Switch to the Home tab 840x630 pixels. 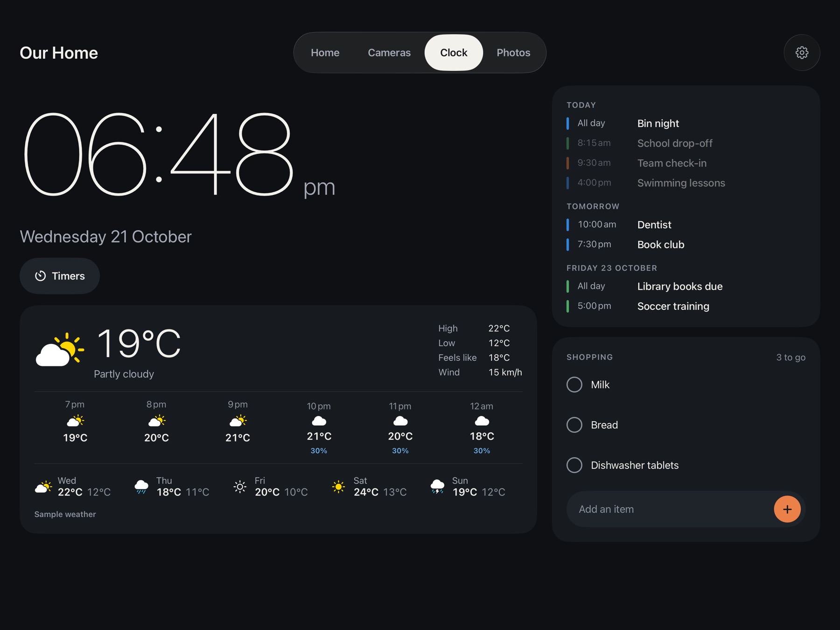click(x=325, y=53)
